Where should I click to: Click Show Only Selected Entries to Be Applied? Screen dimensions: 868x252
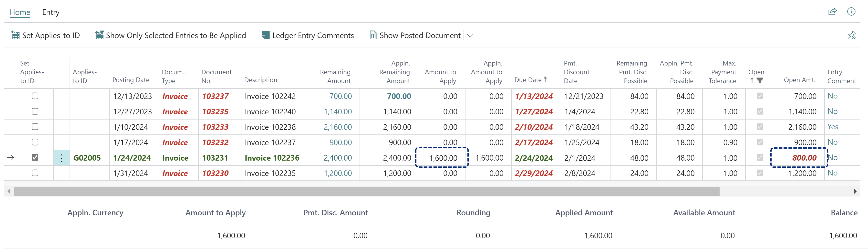tap(170, 35)
